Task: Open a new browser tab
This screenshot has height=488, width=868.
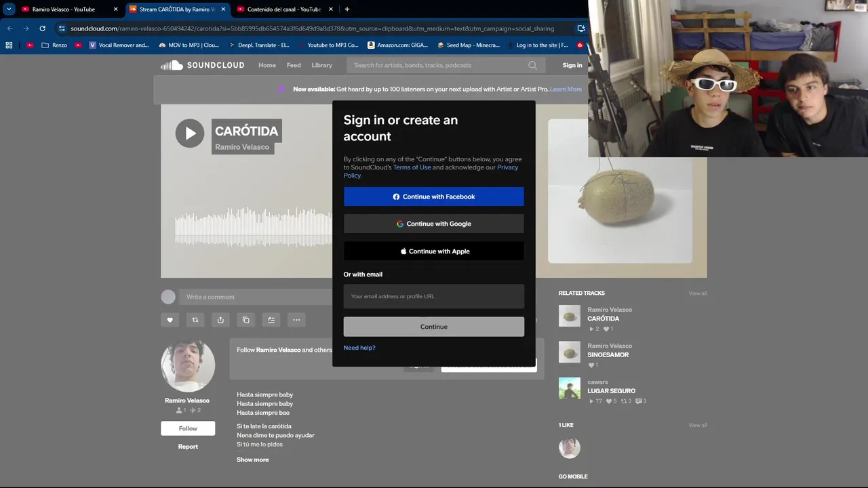Action: pos(347,9)
